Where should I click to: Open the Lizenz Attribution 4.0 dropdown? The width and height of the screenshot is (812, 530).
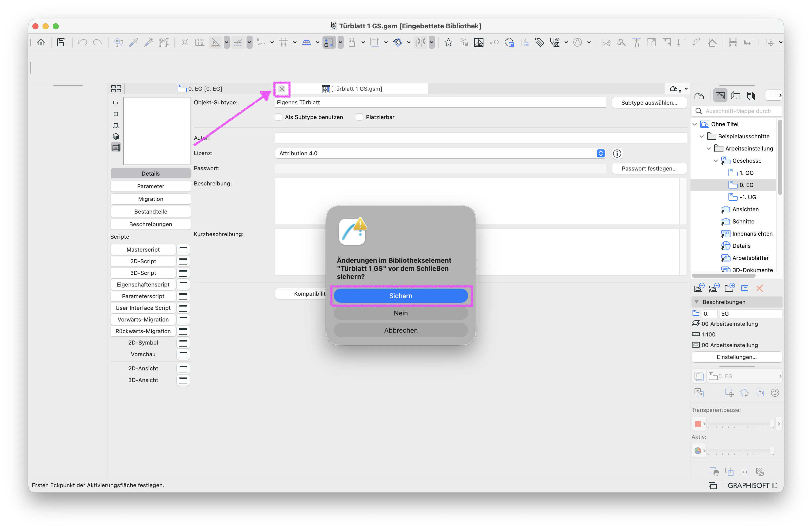click(x=440, y=153)
